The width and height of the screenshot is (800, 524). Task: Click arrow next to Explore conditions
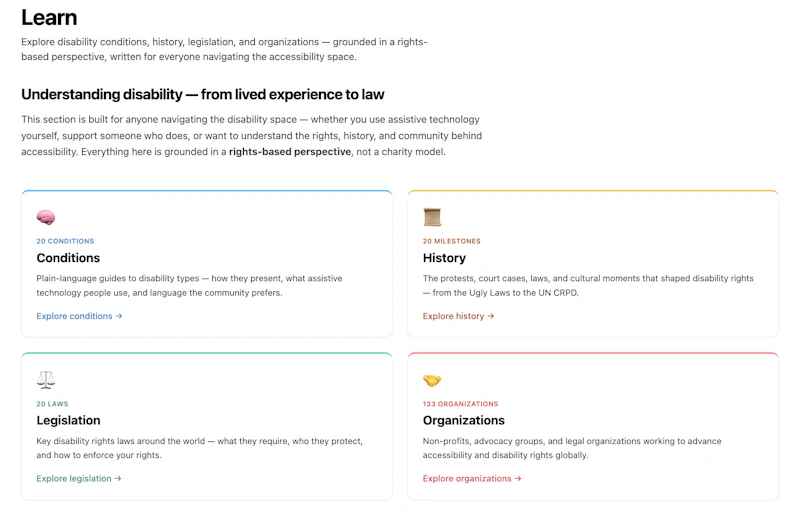pos(119,316)
